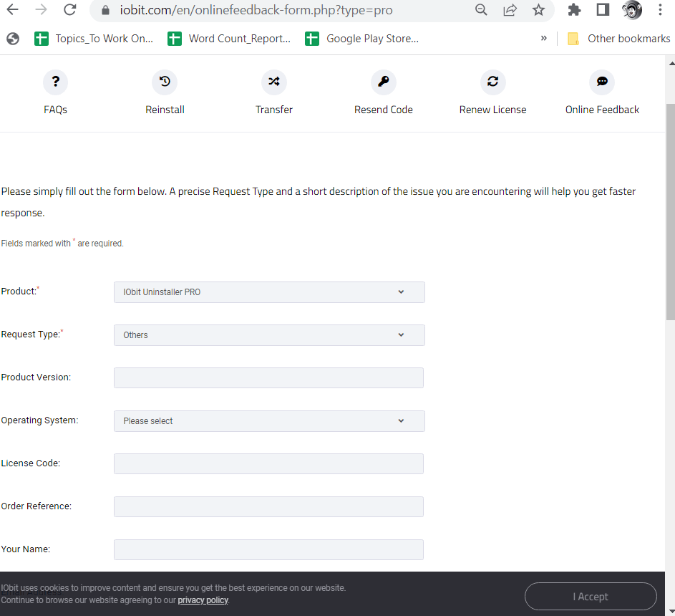This screenshot has height=616, width=675.
Task: Go to the Transfer text link
Action: point(274,110)
